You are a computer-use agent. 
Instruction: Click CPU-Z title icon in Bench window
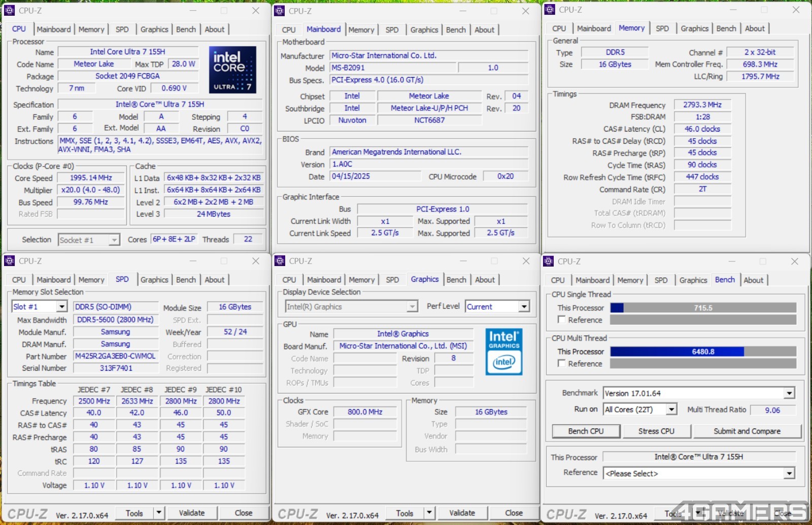(549, 261)
